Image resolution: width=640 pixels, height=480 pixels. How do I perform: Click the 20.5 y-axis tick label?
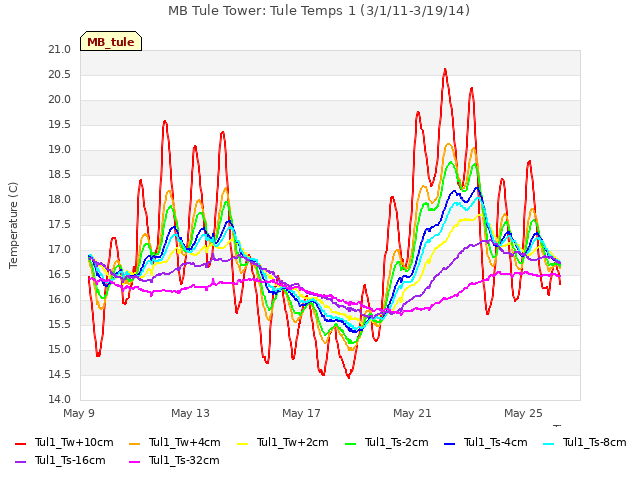pyautogui.click(x=60, y=75)
